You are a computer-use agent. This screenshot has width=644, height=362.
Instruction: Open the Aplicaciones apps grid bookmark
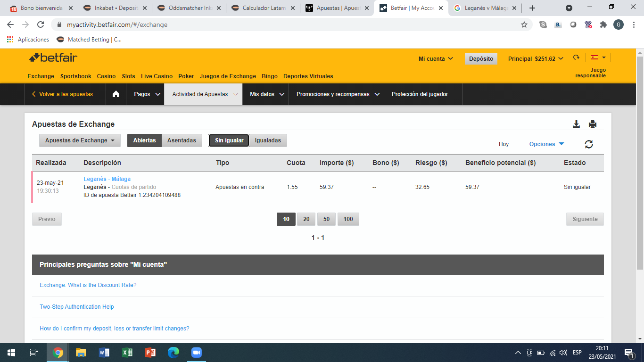coord(28,40)
